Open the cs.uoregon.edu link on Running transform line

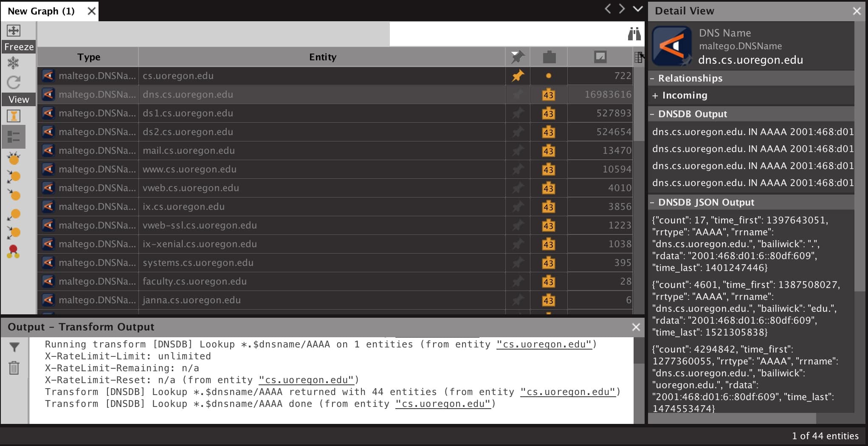click(x=544, y=344)
